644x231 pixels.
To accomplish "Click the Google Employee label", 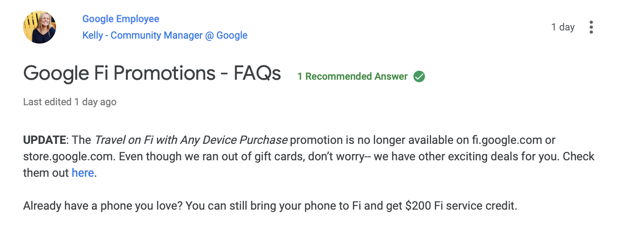I will pyautogui.click(x=121, y=19).
